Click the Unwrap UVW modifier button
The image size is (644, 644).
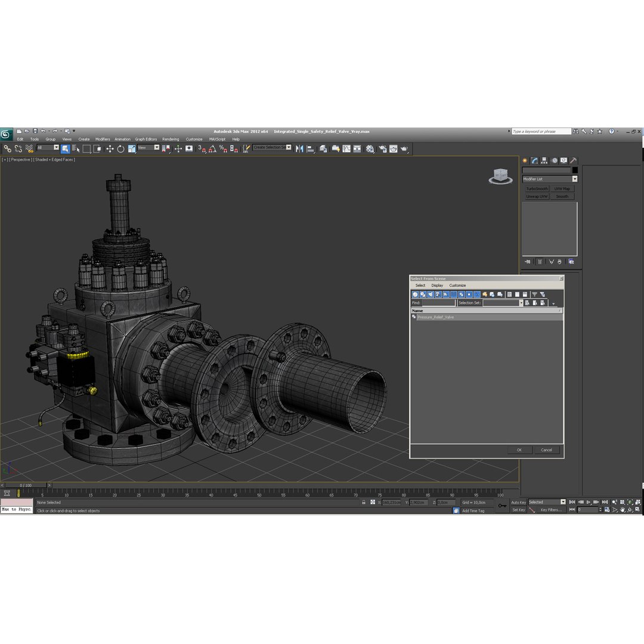[537, 197]
